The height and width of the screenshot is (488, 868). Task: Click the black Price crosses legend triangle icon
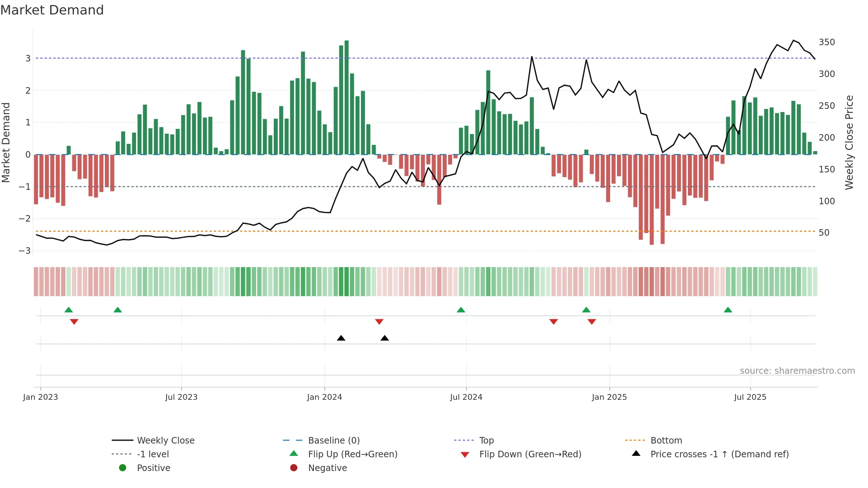(x=636, y=453)
